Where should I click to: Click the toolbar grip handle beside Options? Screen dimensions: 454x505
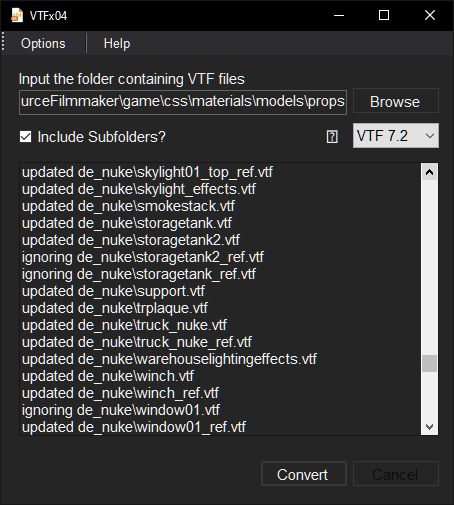pyautogui.click(x=3, y=42)
